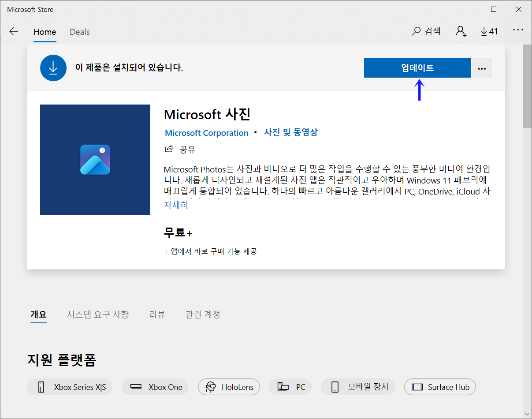Click the 지원 플랫폼 heading
The height and width of the screenshot is (419, 532).
[62, 360]
